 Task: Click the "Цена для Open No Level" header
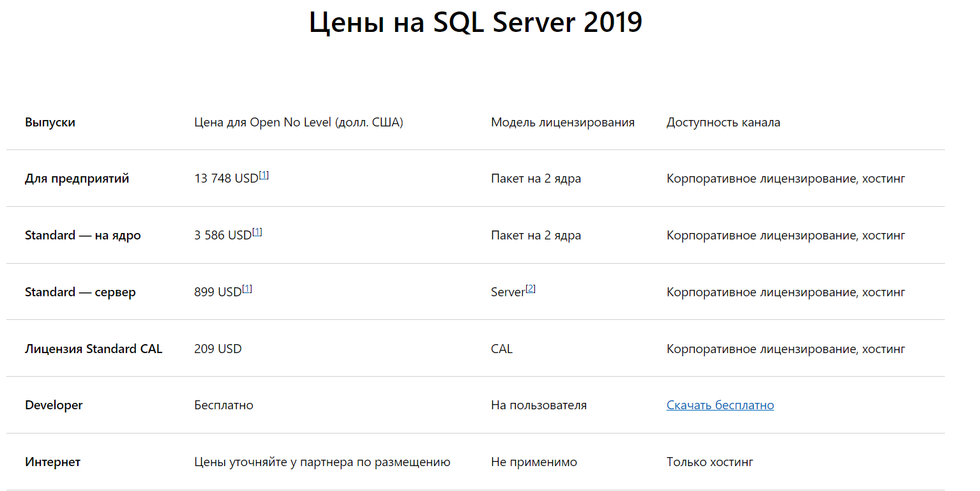click(x=299, y=122)
